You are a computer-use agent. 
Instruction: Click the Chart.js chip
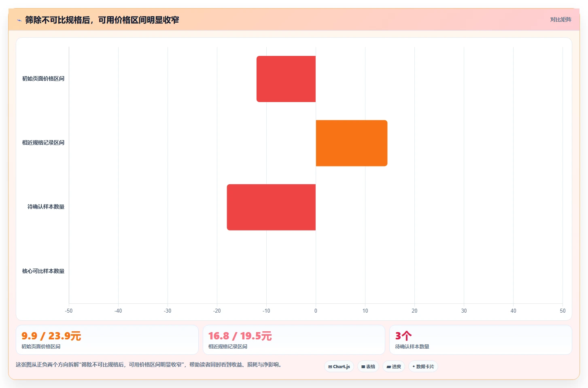pyautogui.click(x=339, y=367)
